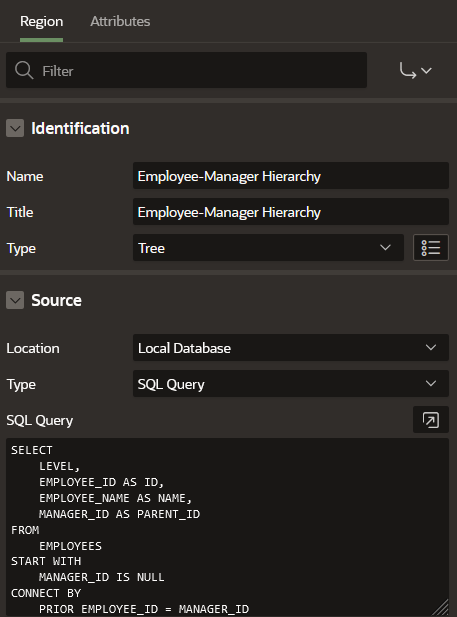Image resolution: width=457 pixels, height=617 pixels.
Task: Click inside the SQL Query text area
Action: pyautogui.click(x=228, y=527)
